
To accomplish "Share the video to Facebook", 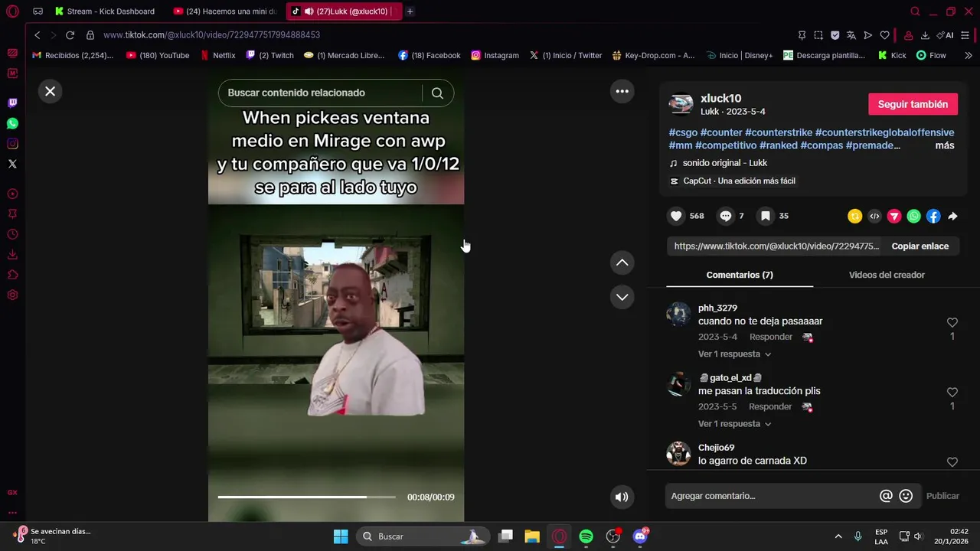I will tap(933, 217).
